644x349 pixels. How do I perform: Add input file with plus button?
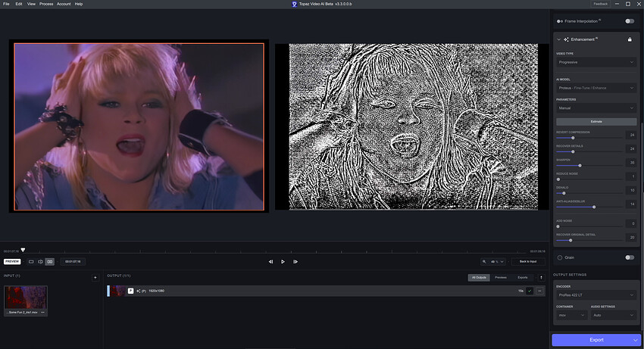[x=95, y=278]
